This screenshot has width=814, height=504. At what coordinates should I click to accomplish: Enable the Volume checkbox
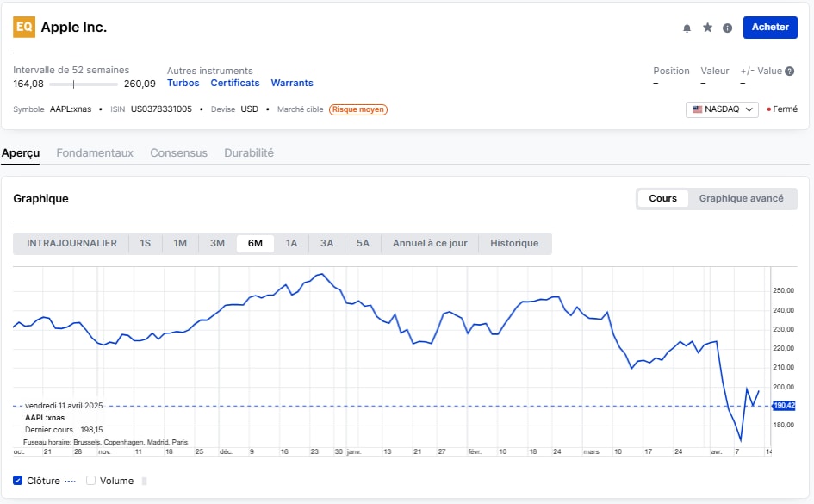90,481
